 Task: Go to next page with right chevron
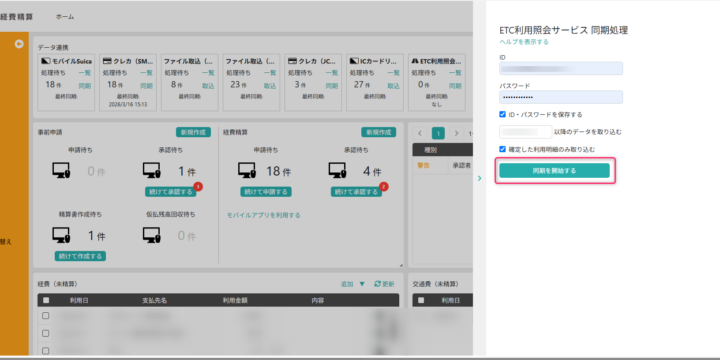click(x=456, y=133)
